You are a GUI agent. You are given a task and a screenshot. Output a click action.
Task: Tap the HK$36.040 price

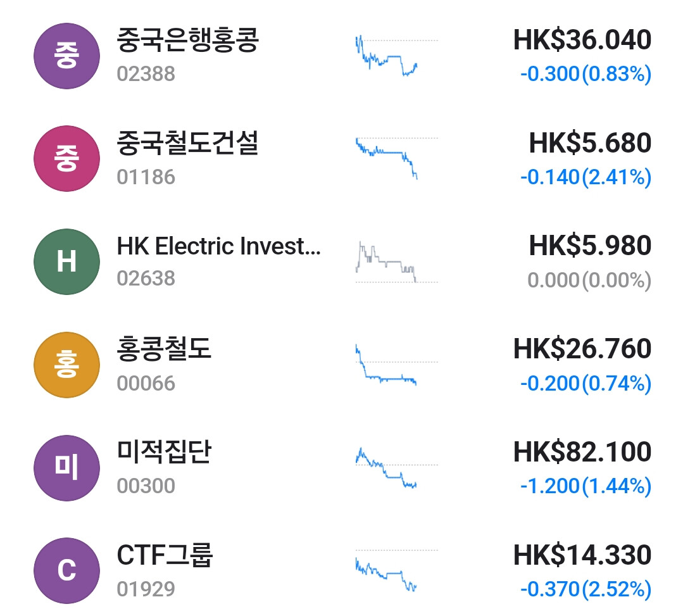[582, 41]
